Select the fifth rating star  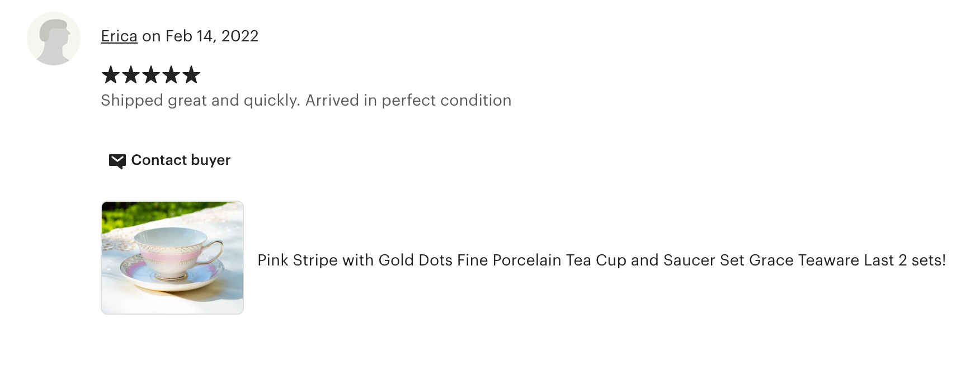tap(191, 74)
